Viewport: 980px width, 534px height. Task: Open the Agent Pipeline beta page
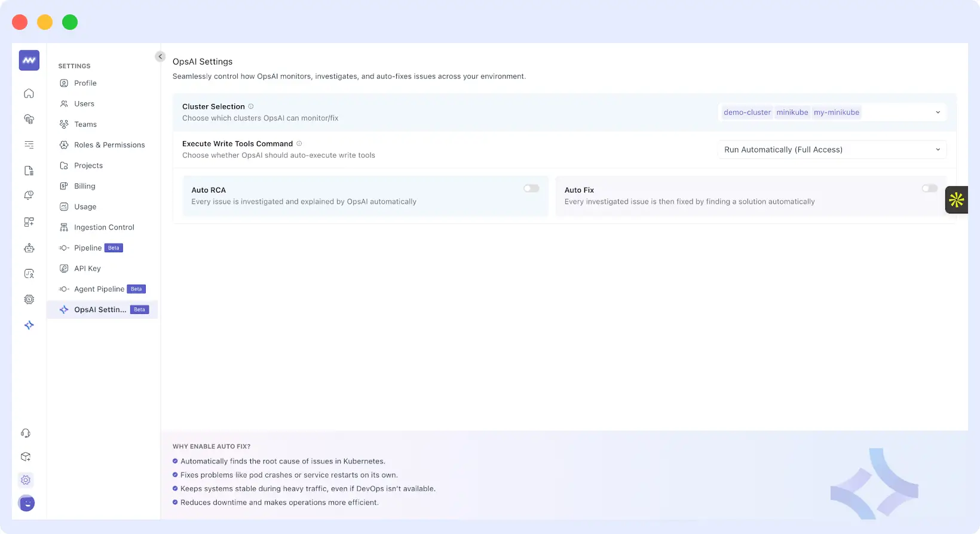(99, 289)
